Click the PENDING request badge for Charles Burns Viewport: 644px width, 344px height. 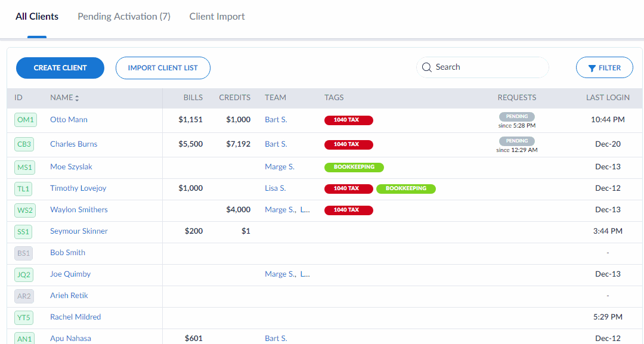click(516, 141)
